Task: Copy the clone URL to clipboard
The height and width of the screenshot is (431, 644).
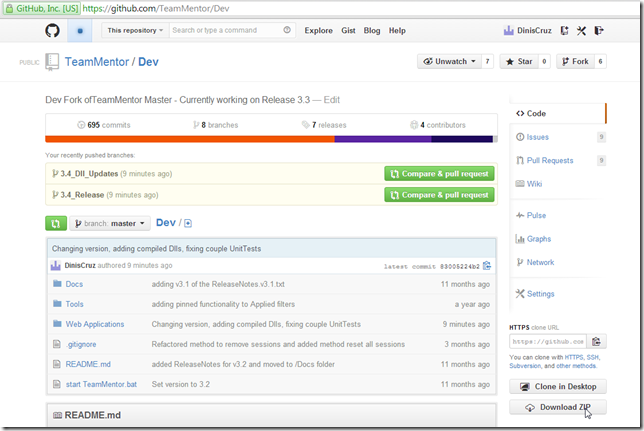Action: tap(596, 341)
